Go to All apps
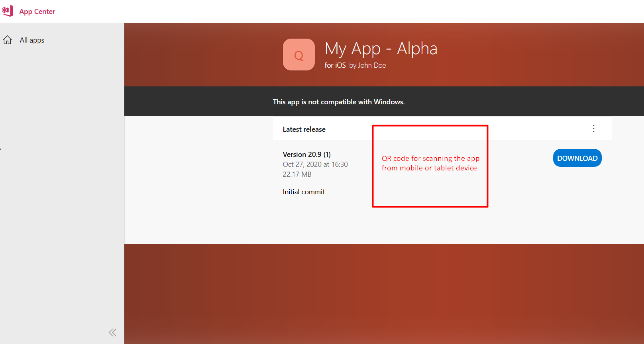This screenshot has width=644, height=344. point(32,40)
